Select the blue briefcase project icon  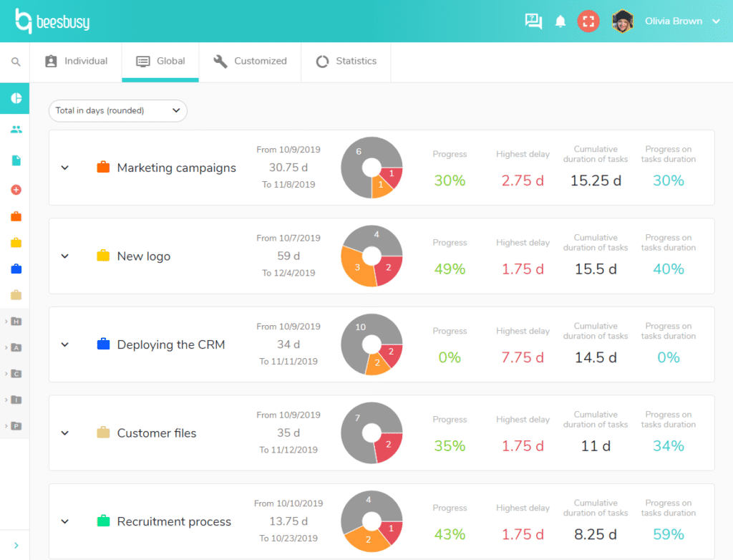coord(14,269)
